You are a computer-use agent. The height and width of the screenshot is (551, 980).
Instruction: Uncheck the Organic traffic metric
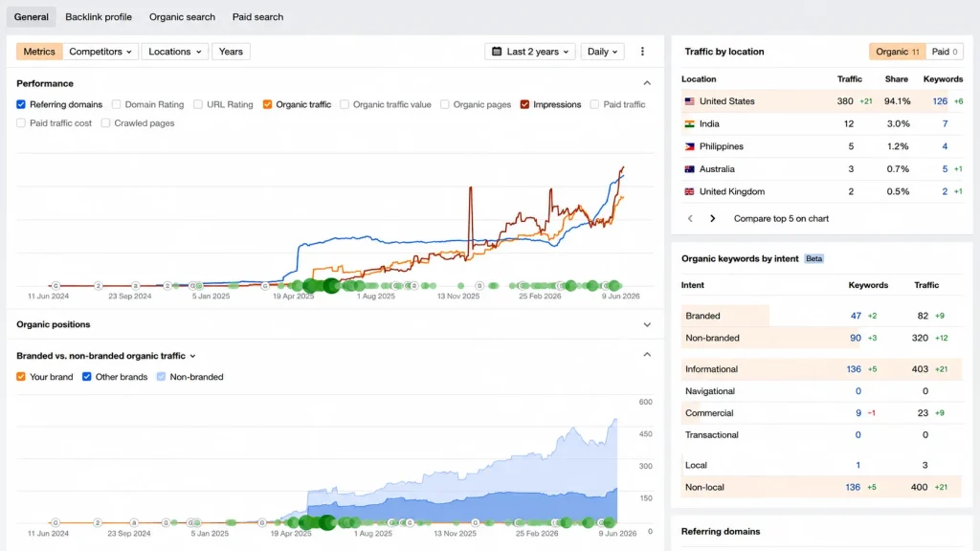[268, 104]
